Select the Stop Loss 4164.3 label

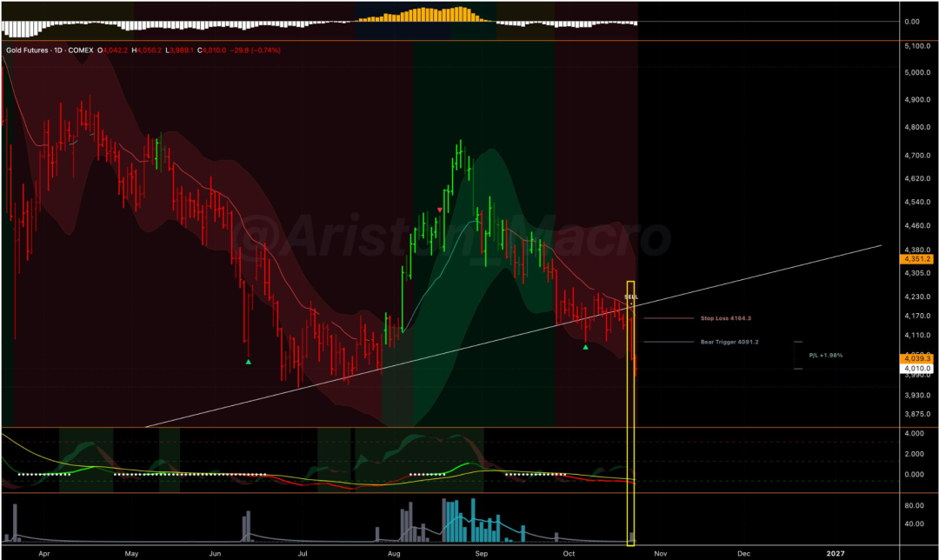726,318
